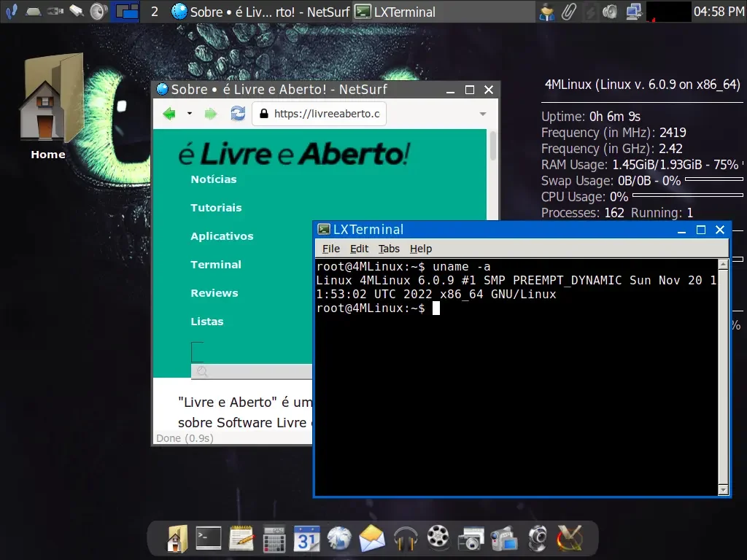Go forward in NetSurf browser
This screenshot has height=560, width=747.
(211, 114)
